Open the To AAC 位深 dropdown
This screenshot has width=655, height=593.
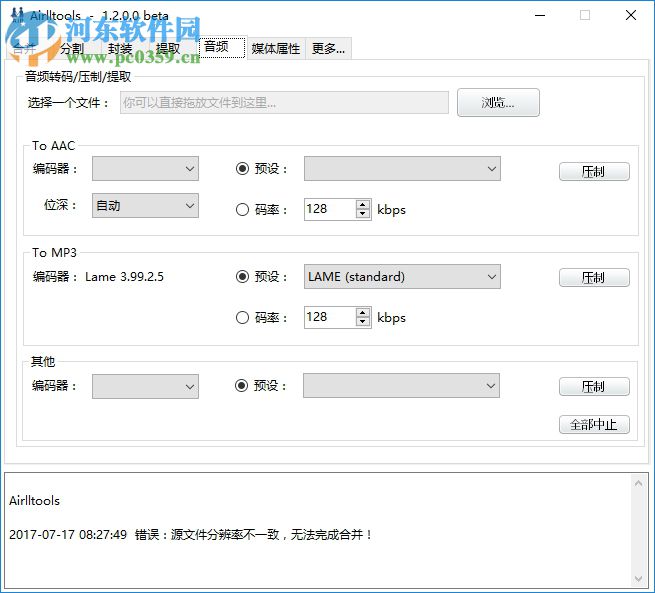pyautogui.click(x=145, y=205)
